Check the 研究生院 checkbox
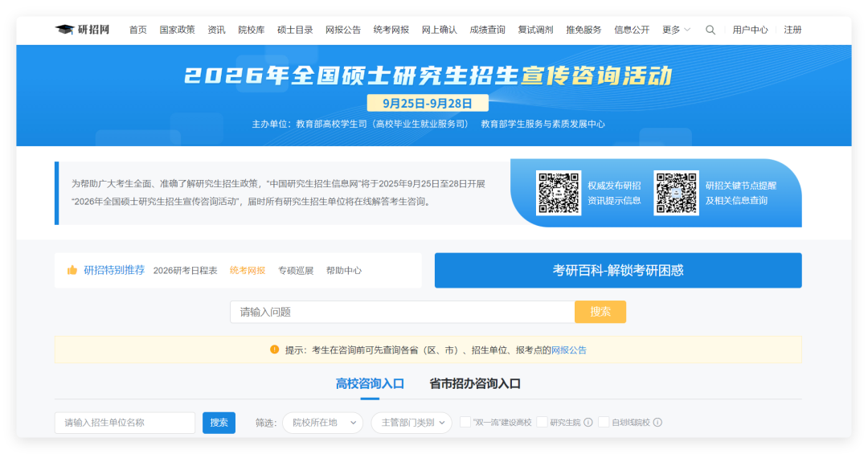 (542, 422)
